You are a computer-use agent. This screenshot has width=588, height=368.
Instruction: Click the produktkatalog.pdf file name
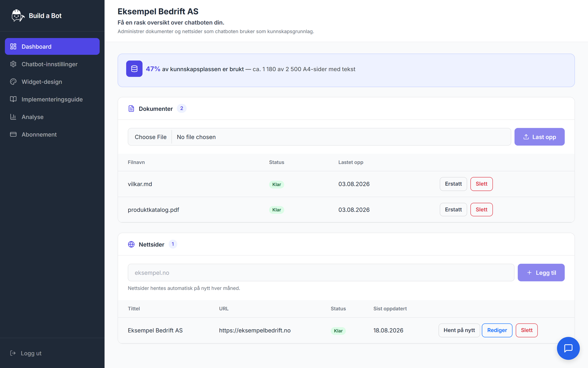[153, 210]
